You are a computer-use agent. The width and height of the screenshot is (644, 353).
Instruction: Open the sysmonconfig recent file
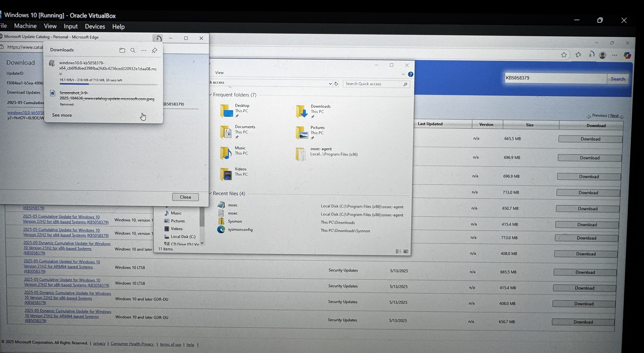[x=240, y=230]
